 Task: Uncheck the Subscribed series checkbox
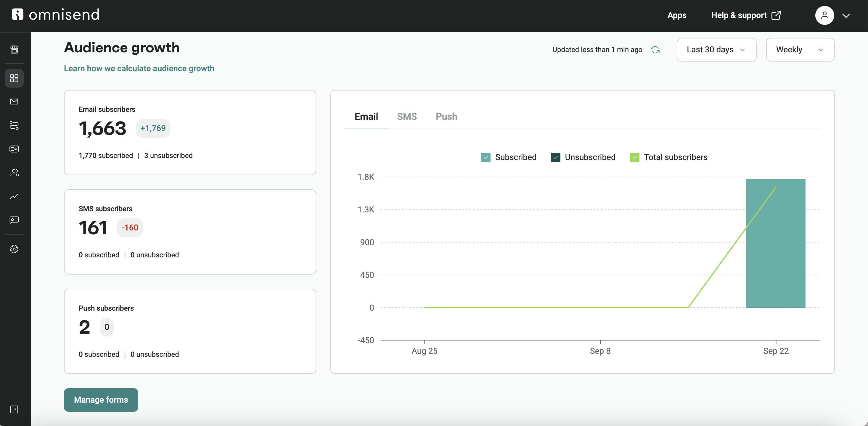pos(486,157)
